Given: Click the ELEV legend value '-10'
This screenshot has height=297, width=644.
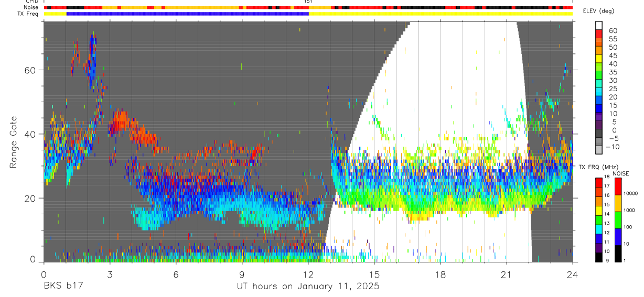Looking at the screenshot, I should click(x=613, y=147).
